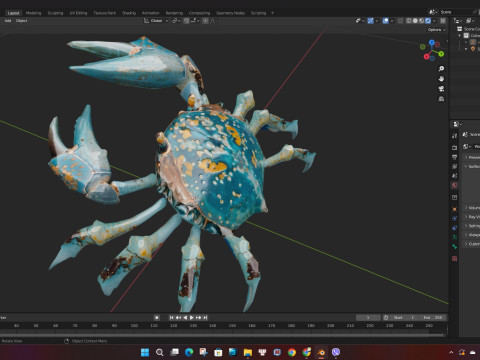Open the Texture properties tab
Image resolution: width=480 pixels, height=360 pixels.
pyautogui.click(x=454, y=258)
